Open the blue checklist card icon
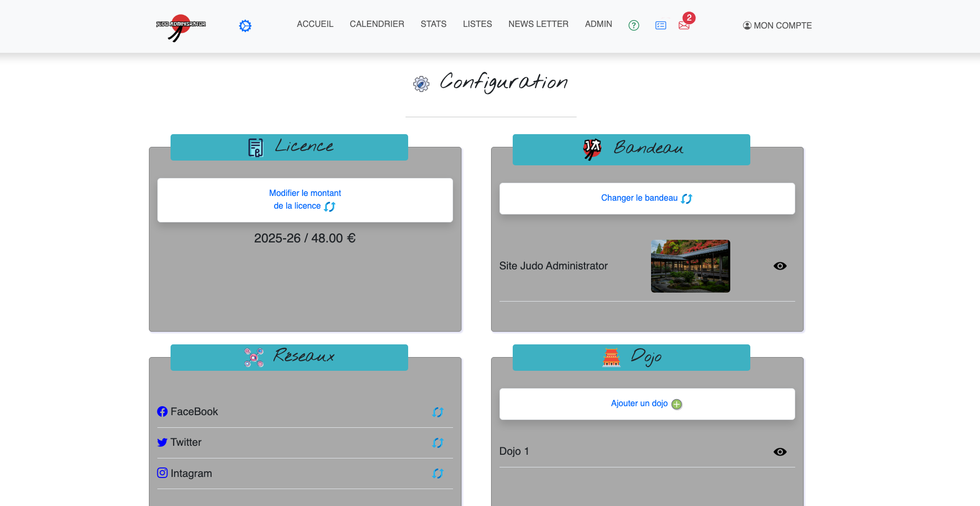The width and height of the screenshot is (980, 506). coord(661,25)
